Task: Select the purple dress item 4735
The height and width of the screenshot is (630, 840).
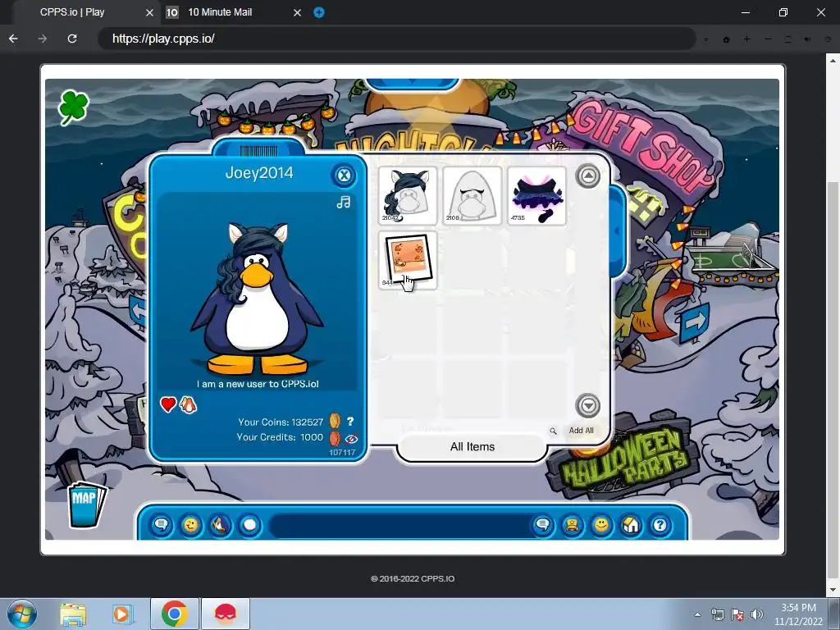Action: (536, 195)
